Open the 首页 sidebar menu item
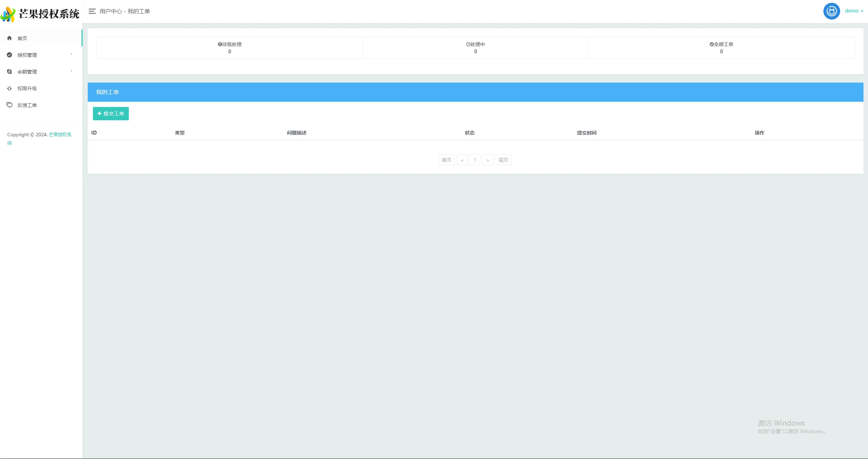Screen dimensions: 868x459 [22, 38]
